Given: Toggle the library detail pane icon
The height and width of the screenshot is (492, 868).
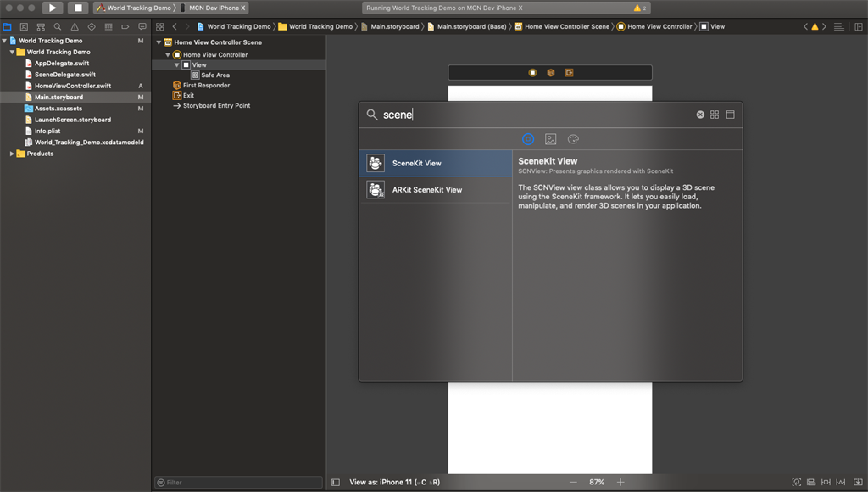Looking at the screenshot, I should [730, 115].
